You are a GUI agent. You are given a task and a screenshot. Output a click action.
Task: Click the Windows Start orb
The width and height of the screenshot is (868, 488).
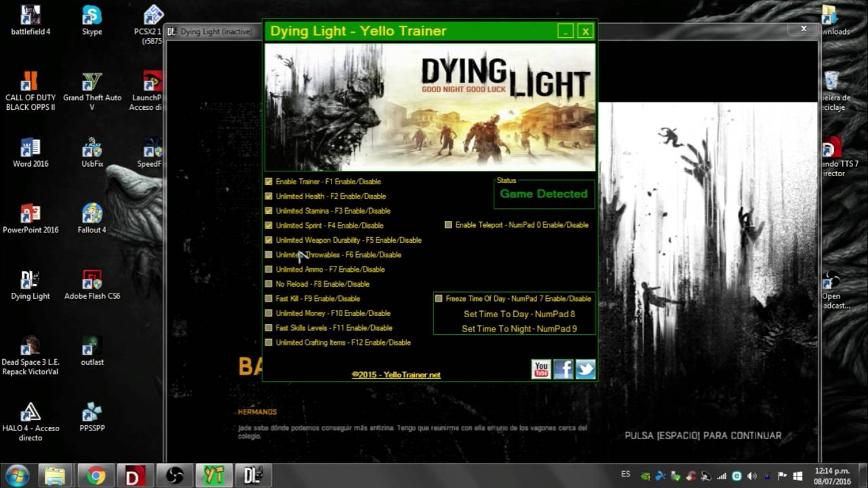point(16,476)
